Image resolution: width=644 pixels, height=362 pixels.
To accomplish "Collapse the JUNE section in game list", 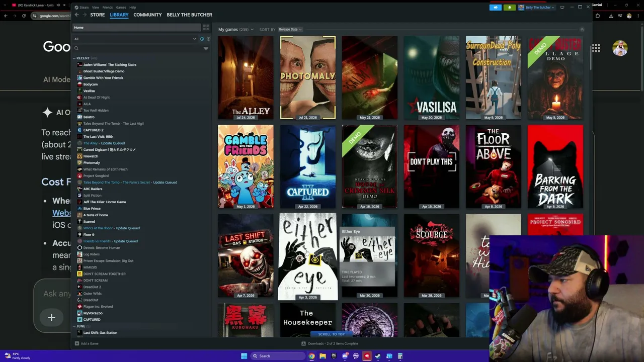I will [x=74, y=326].
